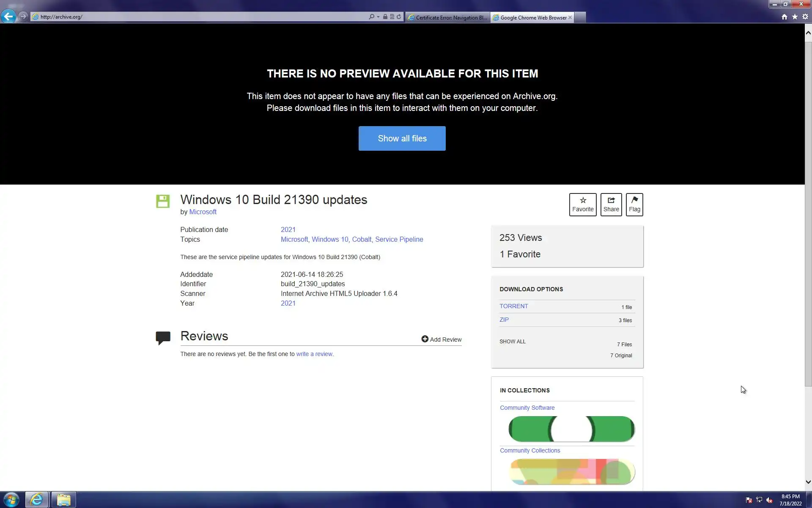The height and width of the screenshot is (508, 812).
Task: Open the IE favorites star icon
Action: click(x=795, y=17)
